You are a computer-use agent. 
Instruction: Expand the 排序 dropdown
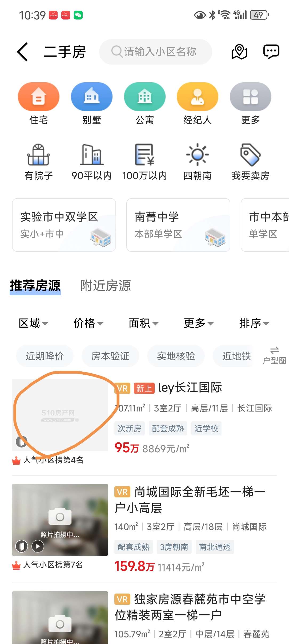tap(254, 323)
